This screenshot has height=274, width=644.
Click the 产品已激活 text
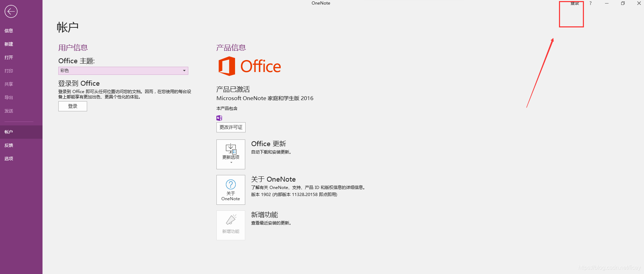tap(233, 89)
